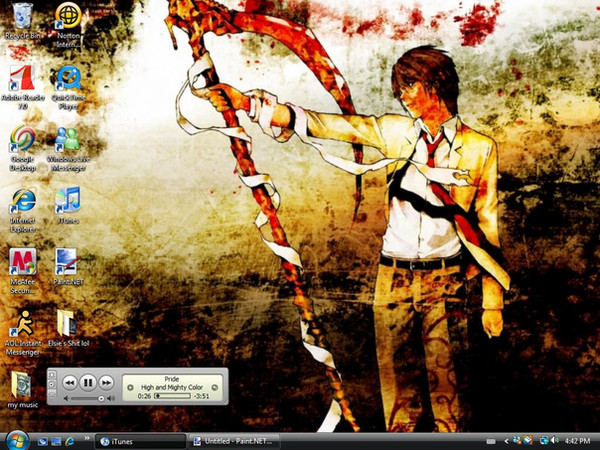Expand the Quick Launch overflow chevron
The image size is (600, 450).
[87, 438]
